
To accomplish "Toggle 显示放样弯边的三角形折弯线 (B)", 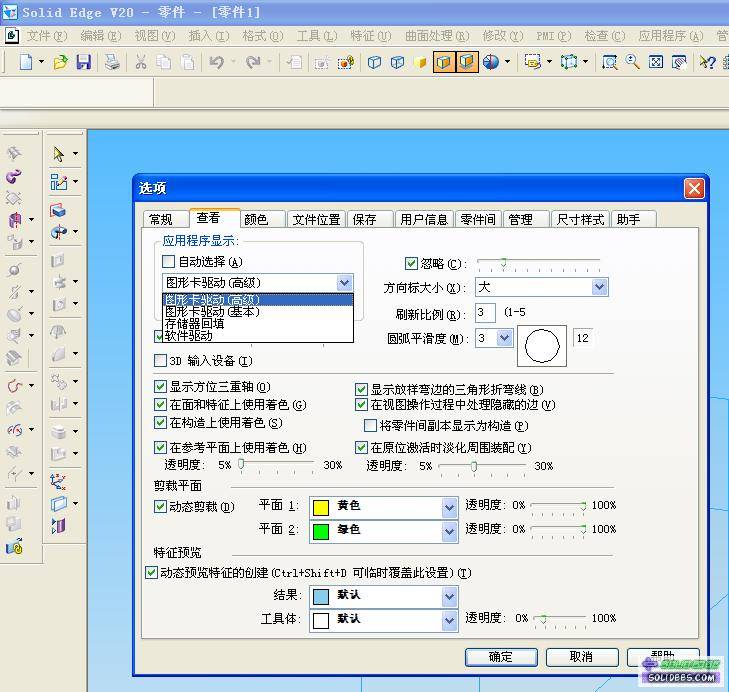I will [x=361, y=389].
